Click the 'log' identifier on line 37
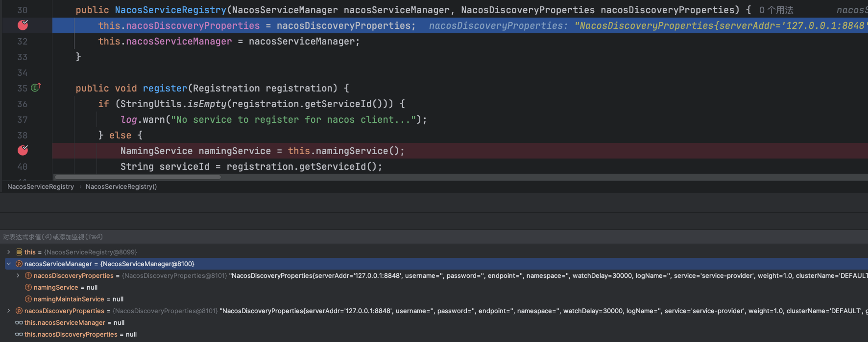This screenshot has width=868, height=342. 129,119
